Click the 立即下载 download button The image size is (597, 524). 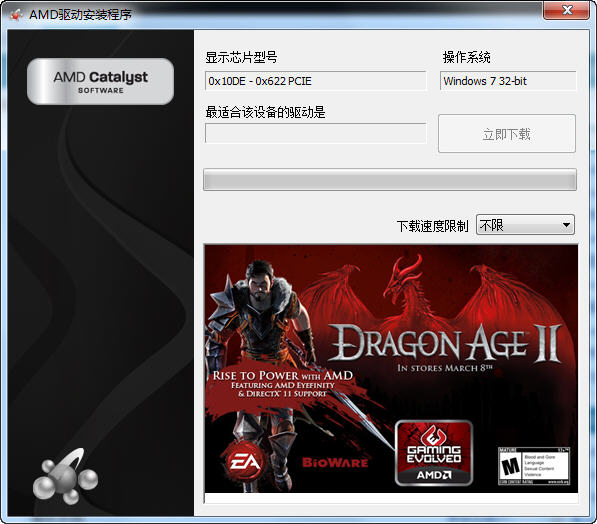click(507, 134)
